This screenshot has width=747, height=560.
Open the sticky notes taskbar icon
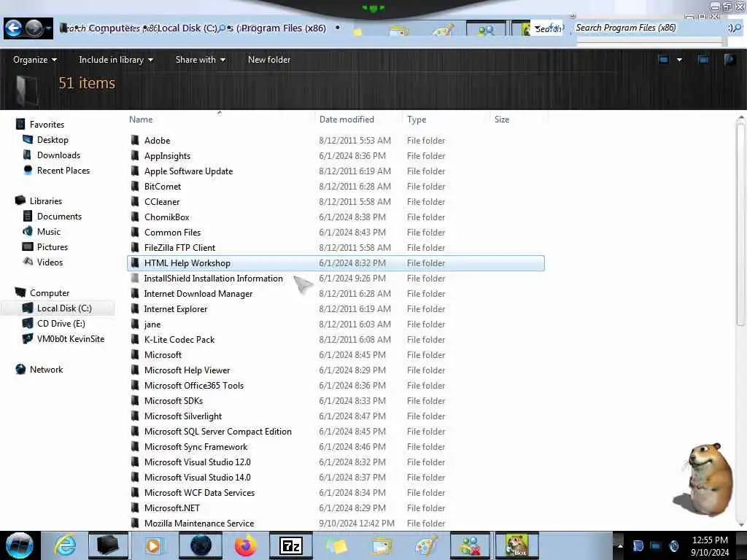coord(336,545)
